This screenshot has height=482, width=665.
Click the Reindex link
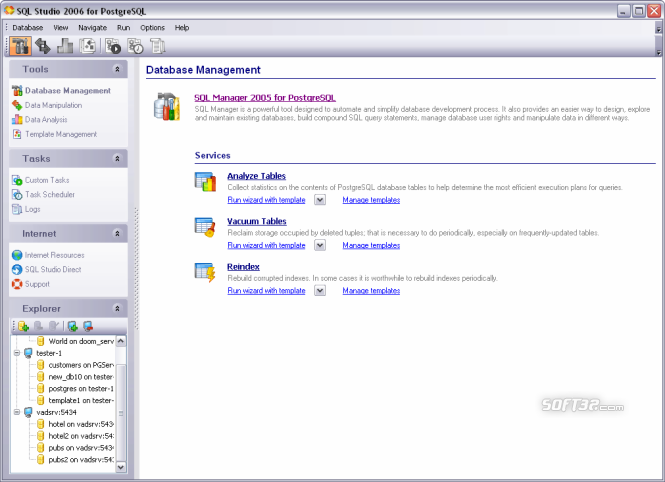click(243, 267)
